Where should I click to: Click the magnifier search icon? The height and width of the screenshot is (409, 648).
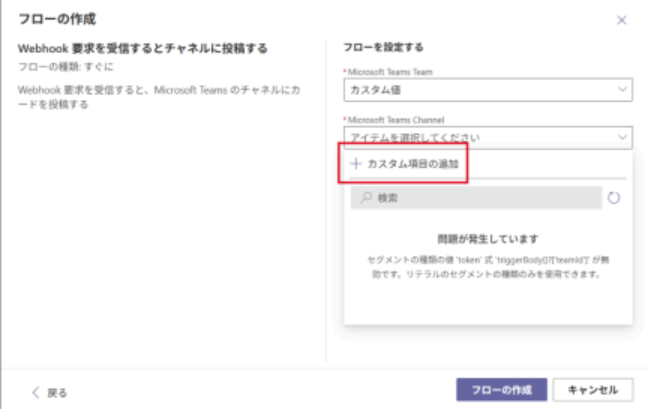click(366, 198)
